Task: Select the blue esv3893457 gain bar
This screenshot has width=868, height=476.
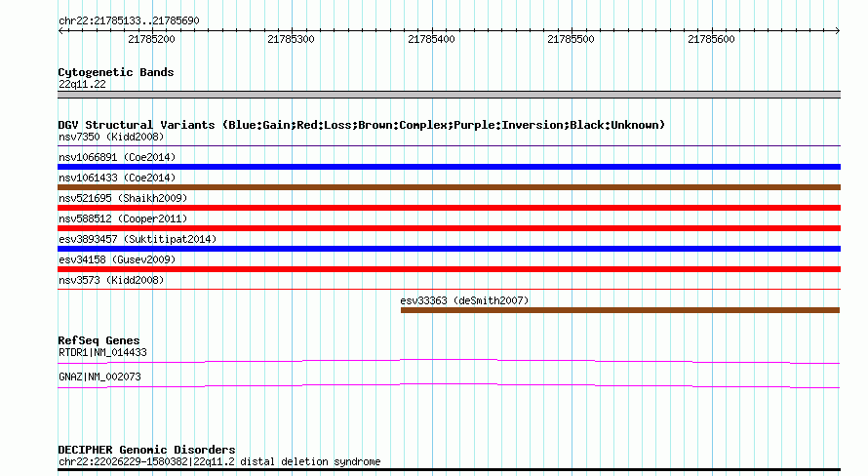Action: pos(449,249)
